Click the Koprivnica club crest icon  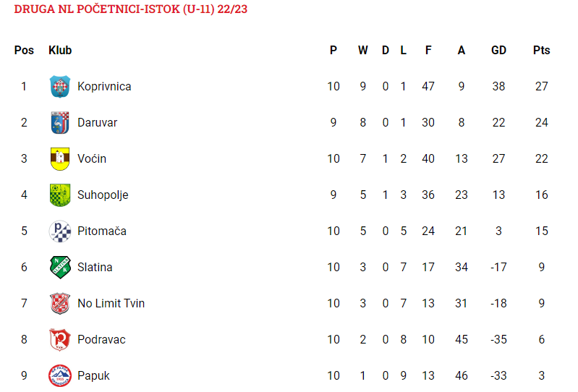pos(60,87)
